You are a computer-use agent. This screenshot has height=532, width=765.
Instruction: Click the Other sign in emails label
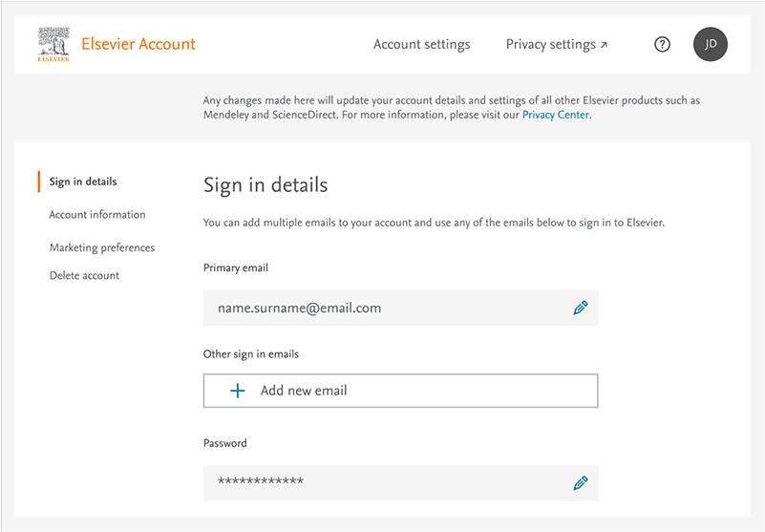pos(251,354)
